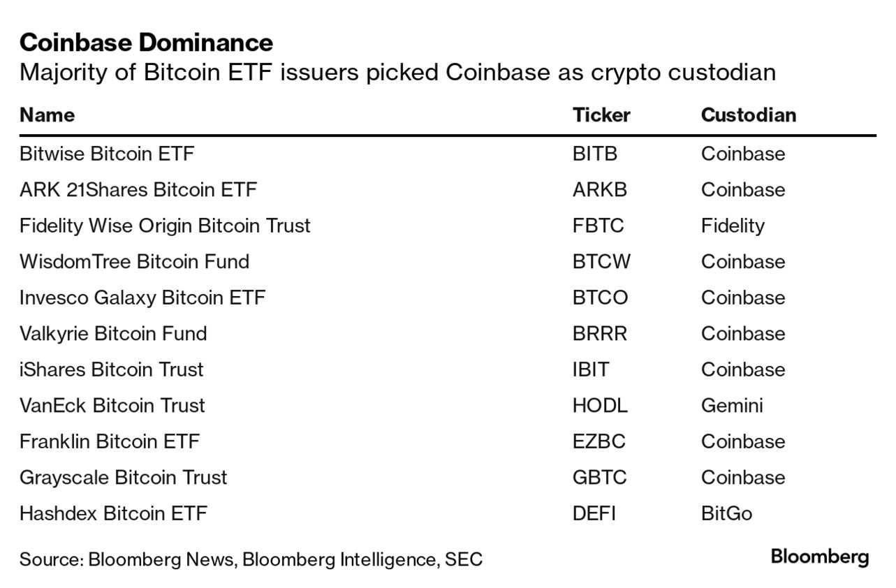Screen dimensions: 896x588
Task: Select the Ticker column header
Action: 601,115
